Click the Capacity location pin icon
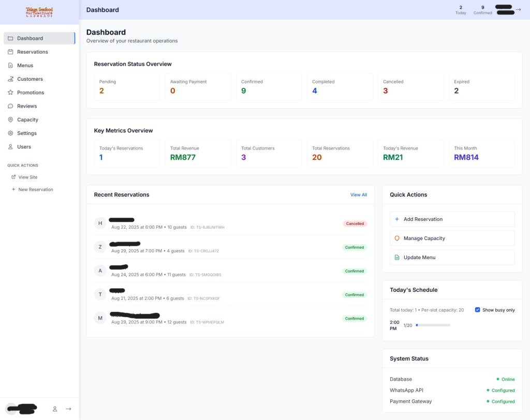Image resolution: width=530 pixels, height=420 pixels. (11, 119)
